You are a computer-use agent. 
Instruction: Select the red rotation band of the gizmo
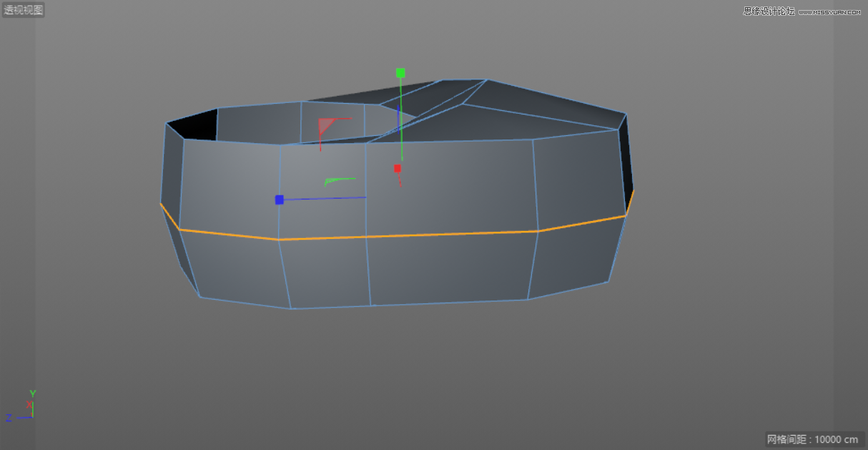point(327,123)
